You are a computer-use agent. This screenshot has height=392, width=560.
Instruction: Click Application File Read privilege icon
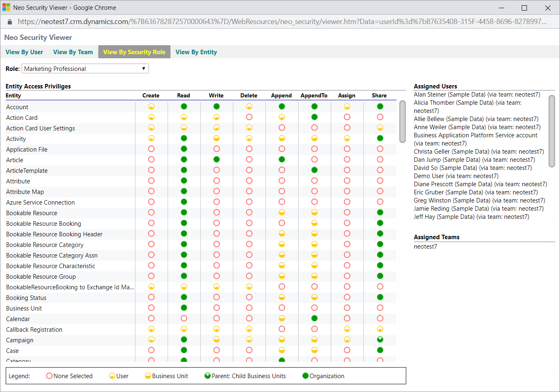[x=184, y=149]
